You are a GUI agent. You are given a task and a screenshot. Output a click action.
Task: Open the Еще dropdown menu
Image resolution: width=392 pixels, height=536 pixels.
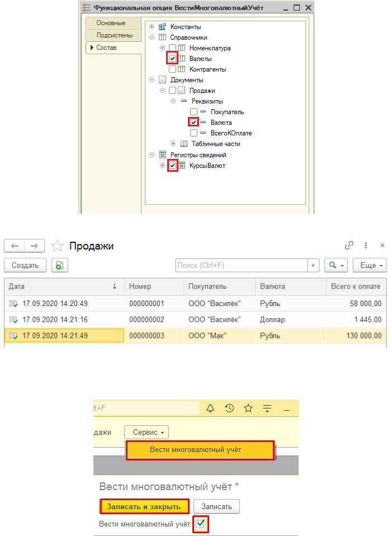tap(372, 265)
